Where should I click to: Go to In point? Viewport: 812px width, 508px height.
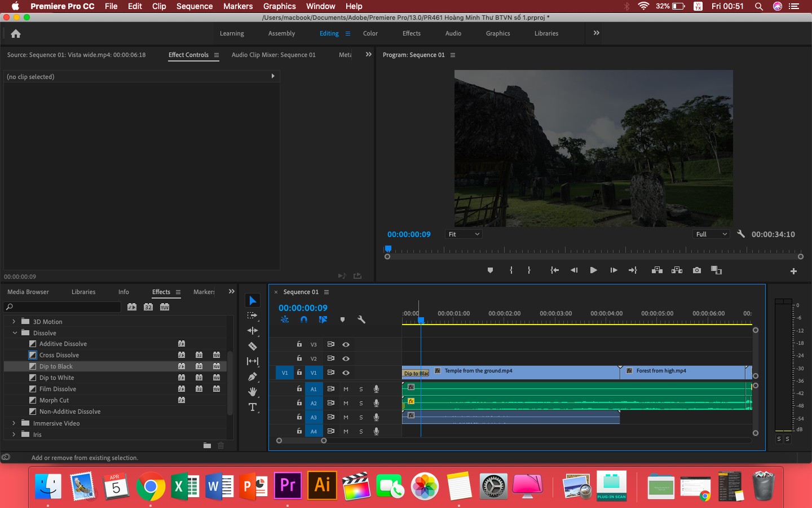[x=554, y=270]
